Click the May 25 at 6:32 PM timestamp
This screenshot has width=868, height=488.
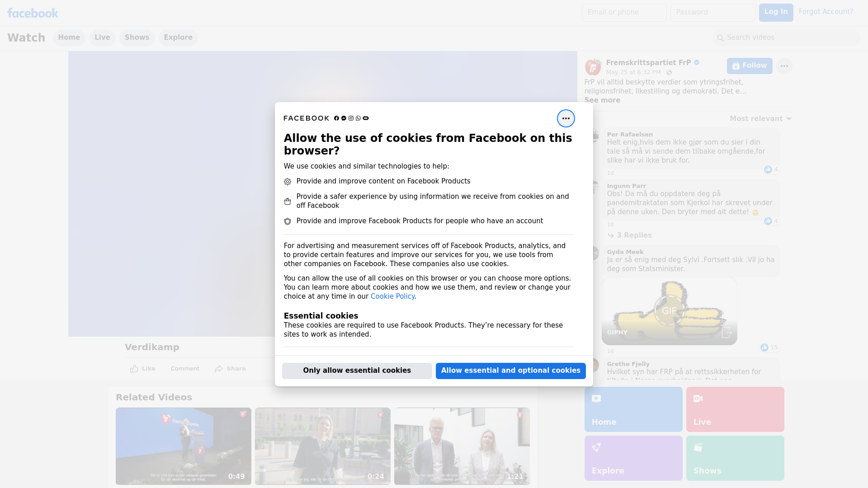click(633, 72)
